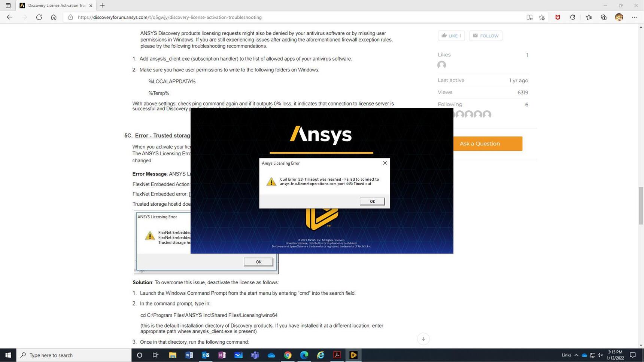
Task: Click the McAfee shield extension icon
Action: click(558, 17)
